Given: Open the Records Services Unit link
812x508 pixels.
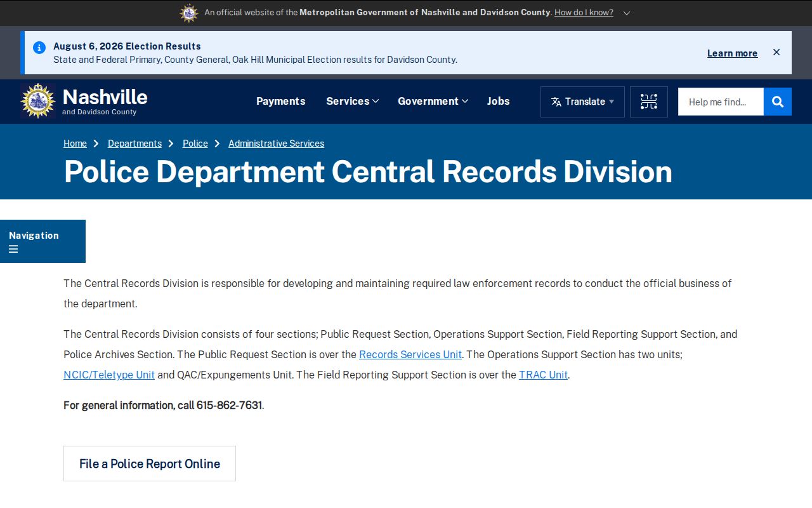Looking at the screenshot, I should [410, 354].
